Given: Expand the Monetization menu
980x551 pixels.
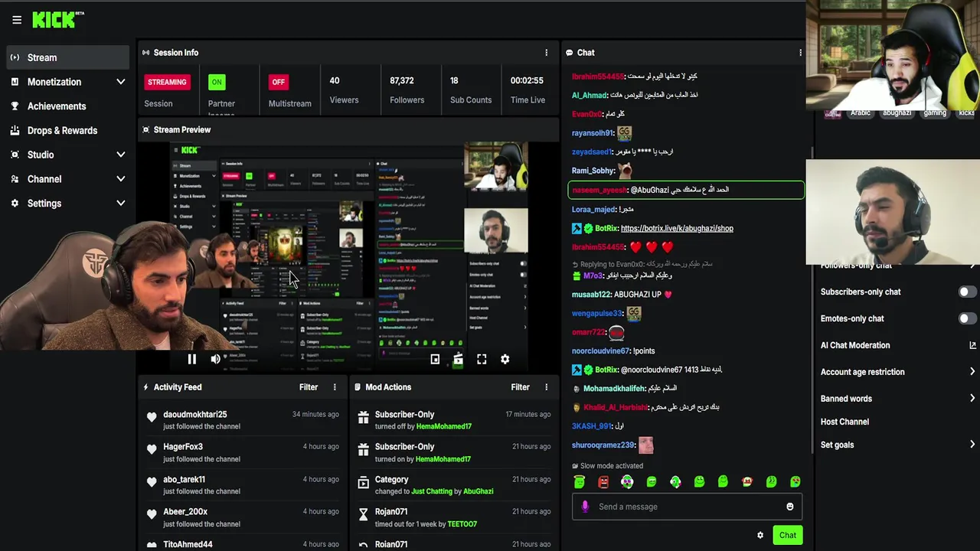Looking at the screenshot, I should tap(68, 82).
